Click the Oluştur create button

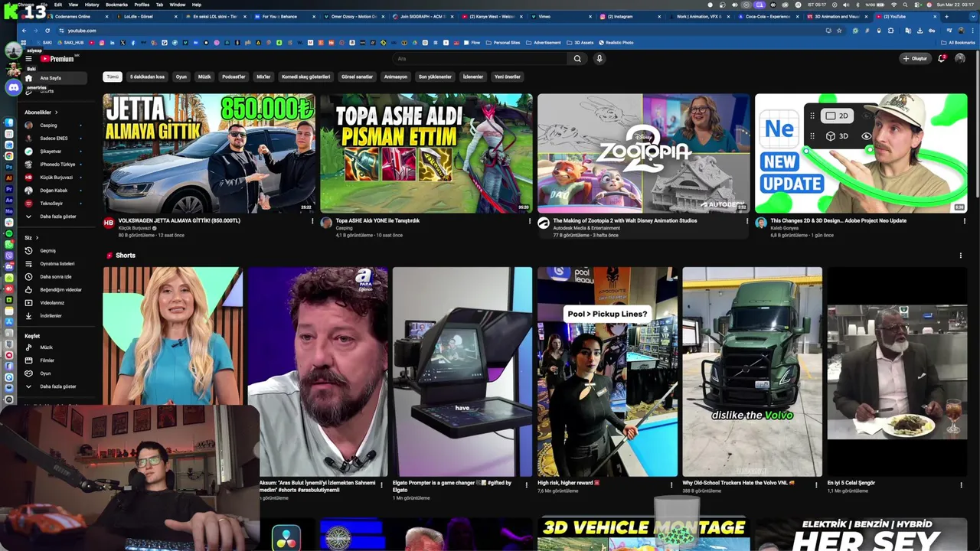point(915,58)
